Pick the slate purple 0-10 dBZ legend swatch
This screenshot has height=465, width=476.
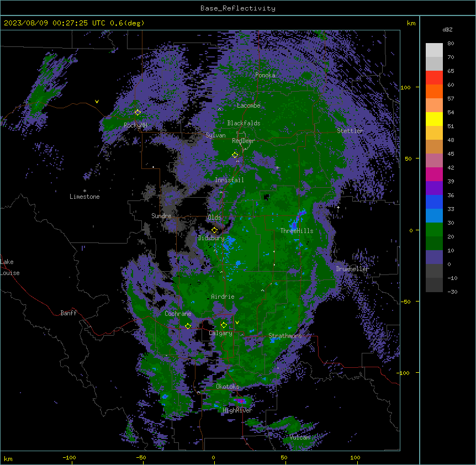pyautogui.click(x=434, y=257)
